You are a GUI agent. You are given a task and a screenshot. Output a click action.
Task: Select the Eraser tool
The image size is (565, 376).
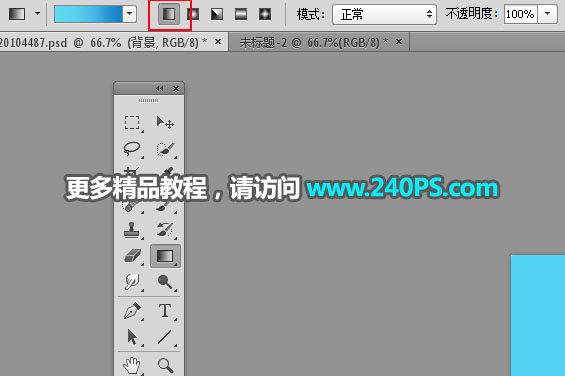pyautogui.click(x=132, y=256)
